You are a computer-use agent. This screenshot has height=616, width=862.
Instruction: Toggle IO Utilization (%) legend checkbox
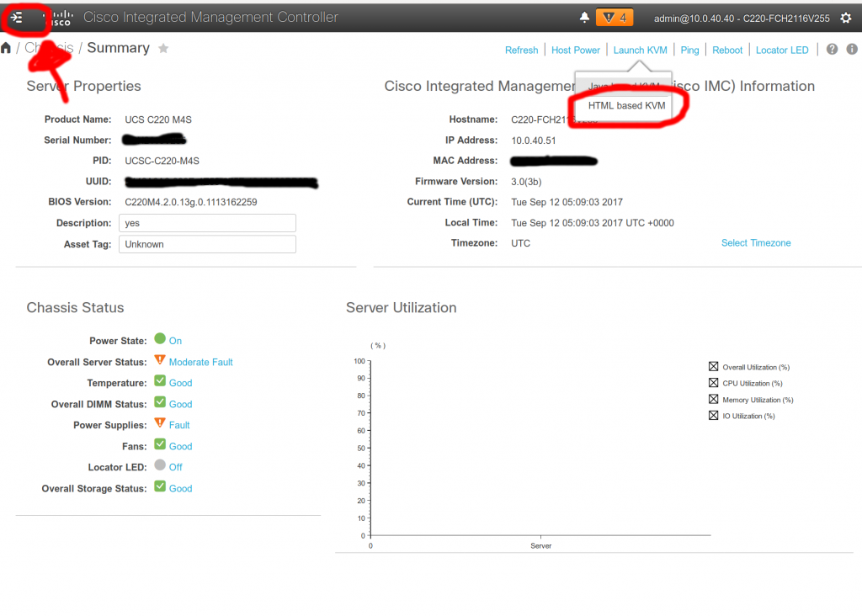coord(714,416)
